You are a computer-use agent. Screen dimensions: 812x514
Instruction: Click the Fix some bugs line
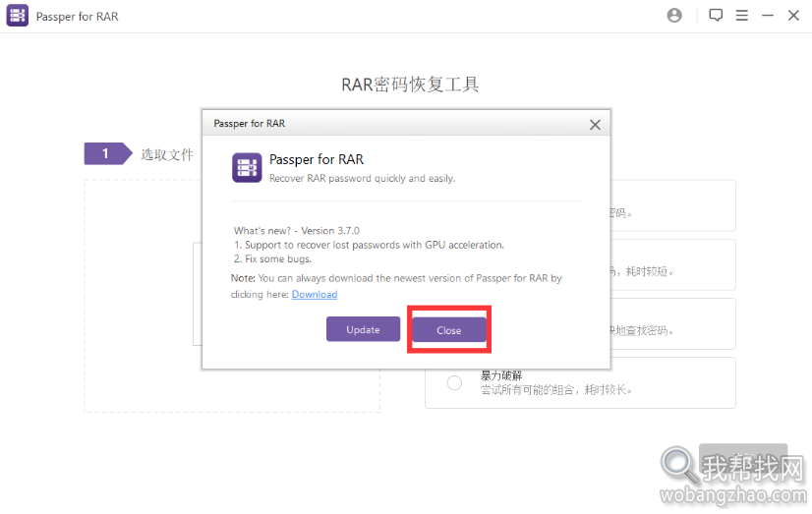click(x=272, y=258)
